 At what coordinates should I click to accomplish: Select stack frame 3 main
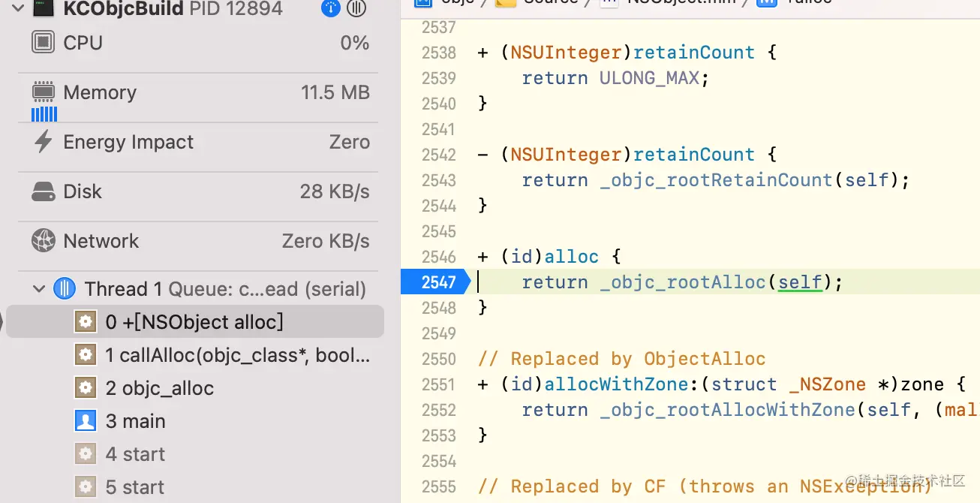pos(195,421)
